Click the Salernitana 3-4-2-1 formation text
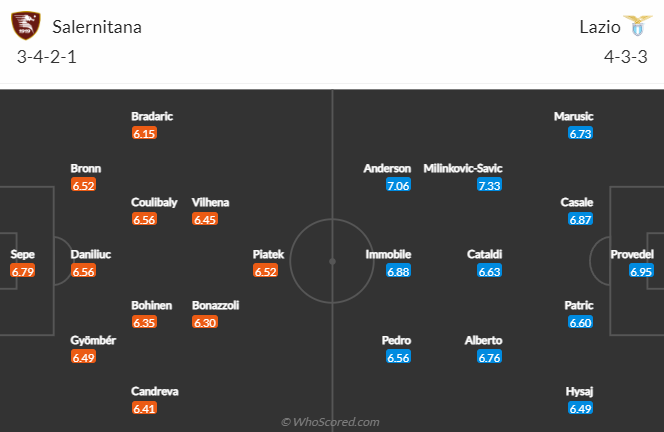Image resolution: width=664 pixels, height=432 pixels. tap(47, 57)
